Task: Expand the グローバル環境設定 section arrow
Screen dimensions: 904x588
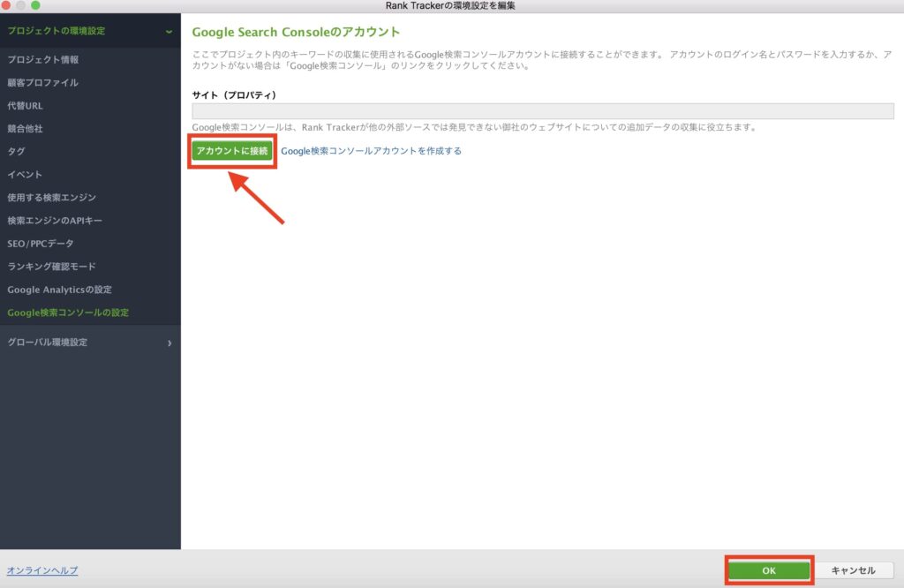Action: click(x=169, y=343)
